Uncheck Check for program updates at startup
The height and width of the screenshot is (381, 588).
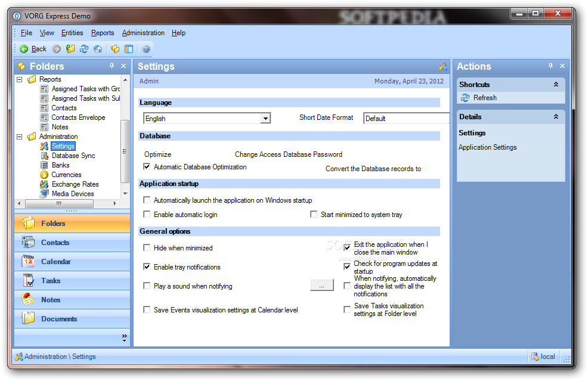[347, 267]
